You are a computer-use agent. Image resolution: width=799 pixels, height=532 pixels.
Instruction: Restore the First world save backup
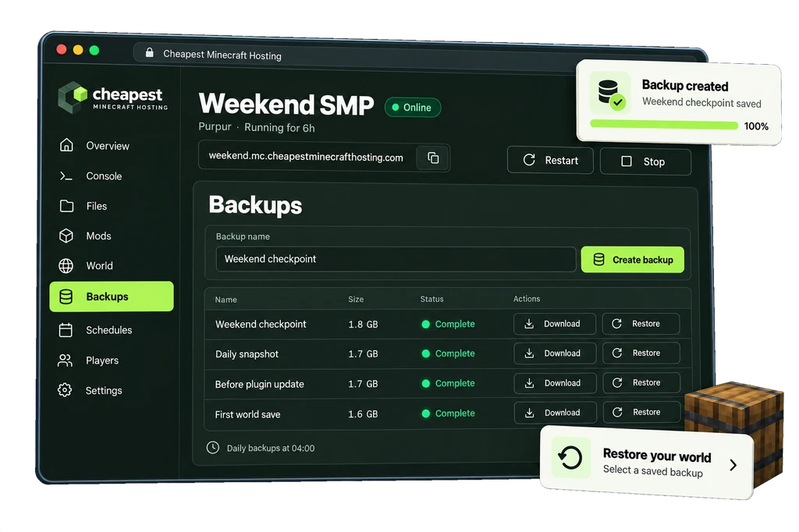[x=642, y=412]
